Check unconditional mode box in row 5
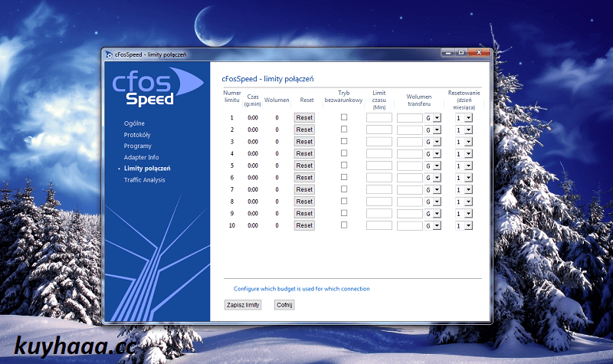Viewport: 613px width, 364px height. pyautogui.click(x=344, y=165)
